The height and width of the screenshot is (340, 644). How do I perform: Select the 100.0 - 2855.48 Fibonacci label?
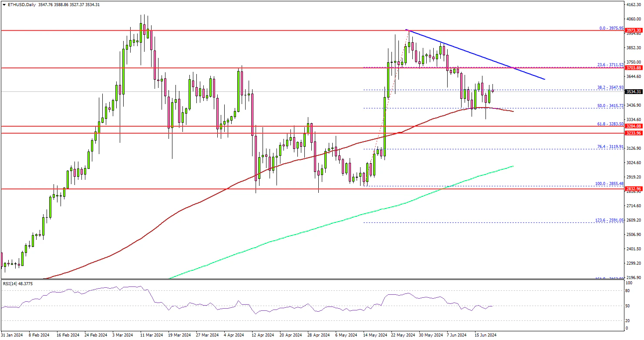[x=608, y=184]
